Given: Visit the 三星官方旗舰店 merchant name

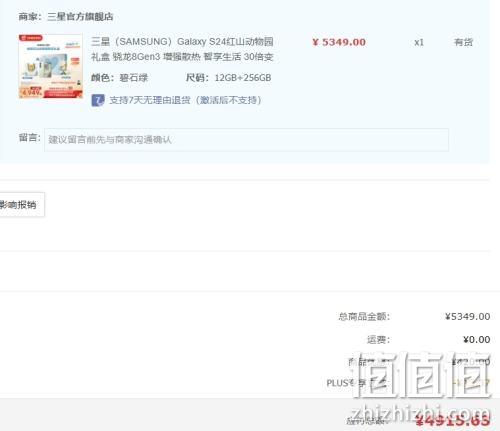Looking at the screenshot, I should [80, 16].
